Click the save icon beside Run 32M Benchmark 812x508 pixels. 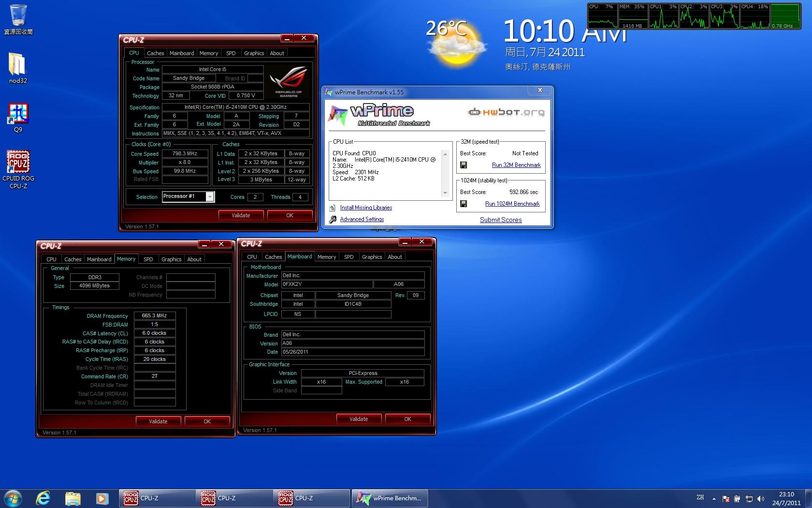click(x=464, y=165)
